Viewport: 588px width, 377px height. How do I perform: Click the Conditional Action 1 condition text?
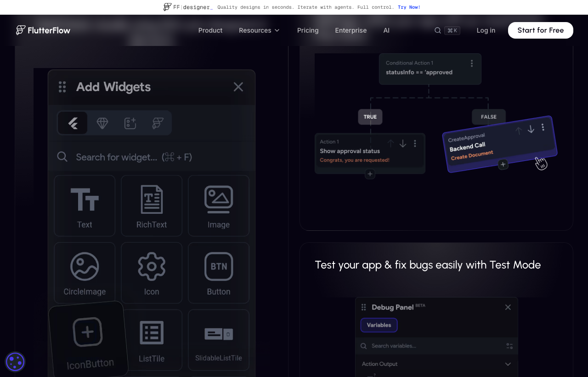[x=419, y=72]
